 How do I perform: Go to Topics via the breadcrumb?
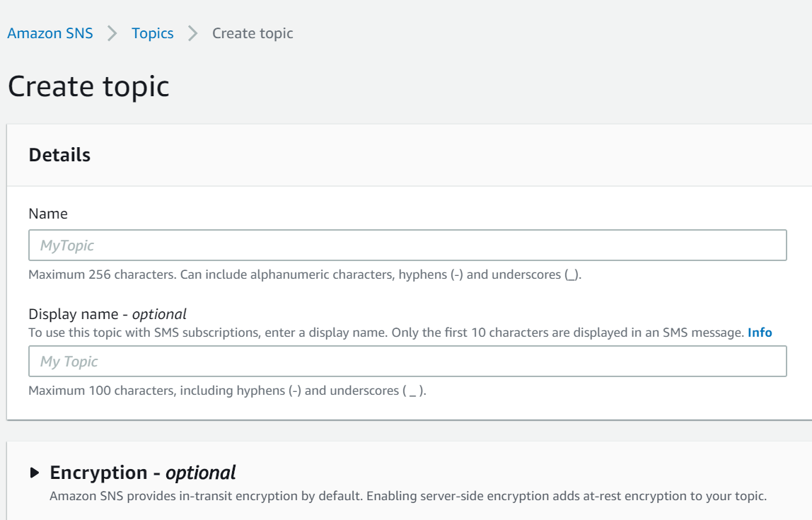point(152,33)
